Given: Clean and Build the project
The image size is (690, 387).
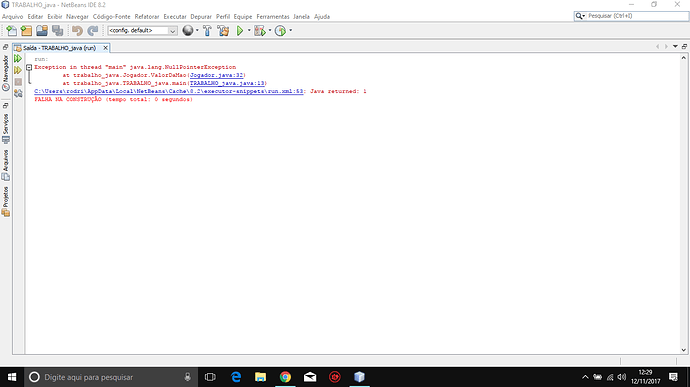Looking at the screenshot, I should coord(223,30).
